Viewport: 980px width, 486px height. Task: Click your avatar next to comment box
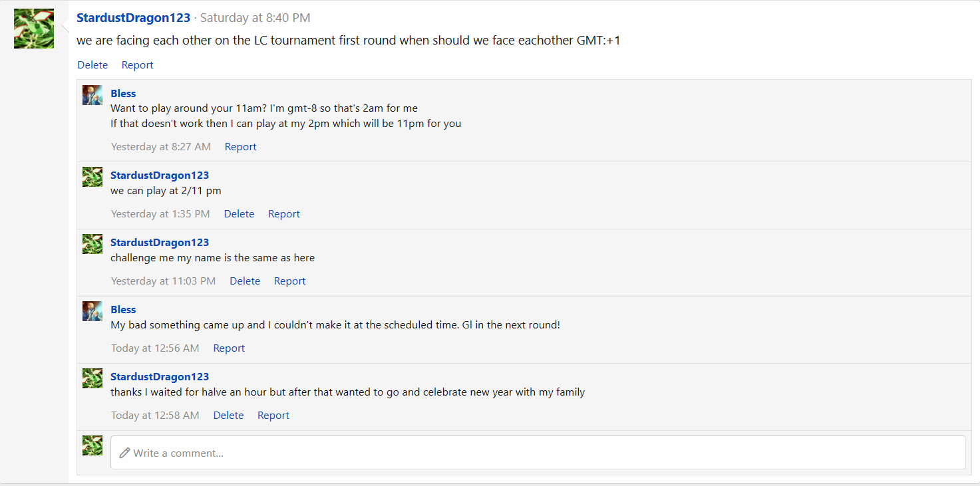click(92, 445)
